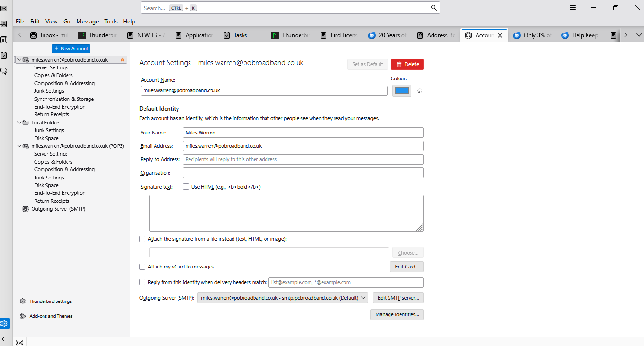Open the Tools menu
Screen dimensions: 644x346
tap(111, 22)
